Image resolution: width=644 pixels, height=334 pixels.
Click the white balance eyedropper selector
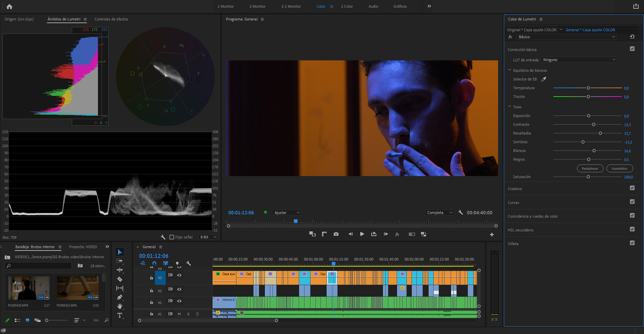[544, 79]
